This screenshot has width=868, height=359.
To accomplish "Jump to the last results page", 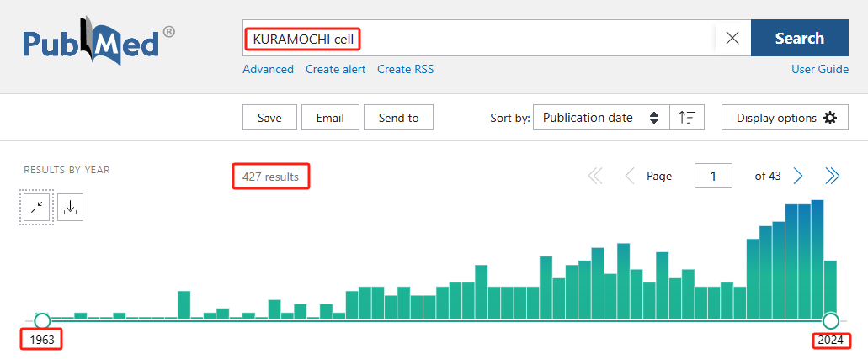I will [832, 176].
